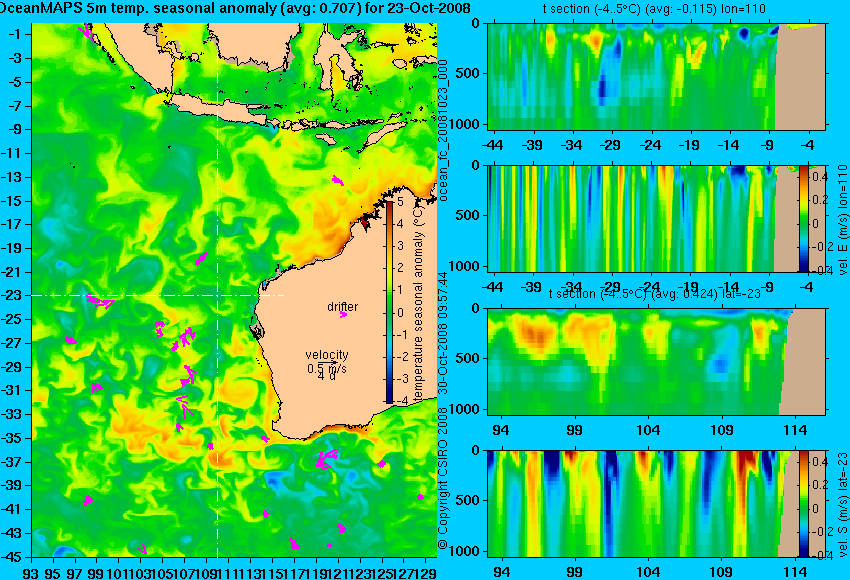The height and width of the screenshot is (580, 850).
Task: Click the "114" longitude tick under the bottom velocity section
Action: pyautogui.click(x=795, y=572)
